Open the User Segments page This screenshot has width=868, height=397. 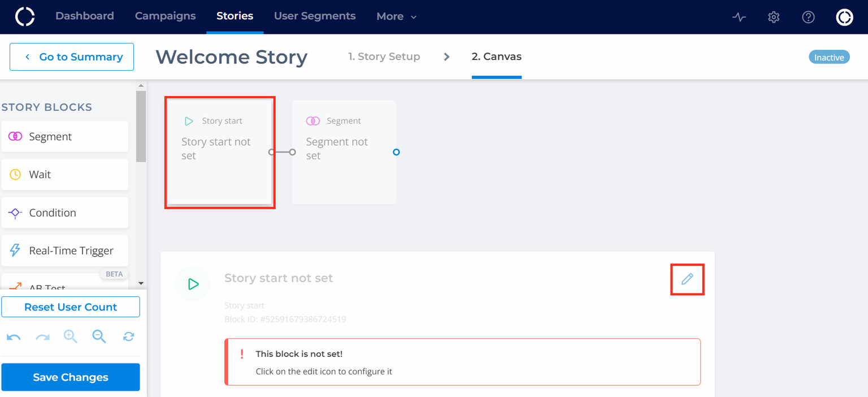[315, 16]
